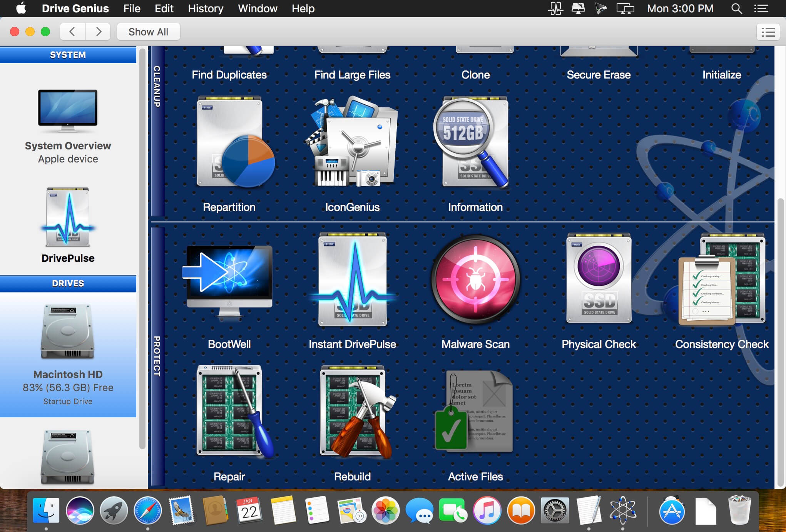Open Notification Center from menu bar
The image size is (786, 532).
tap(761, 8)
